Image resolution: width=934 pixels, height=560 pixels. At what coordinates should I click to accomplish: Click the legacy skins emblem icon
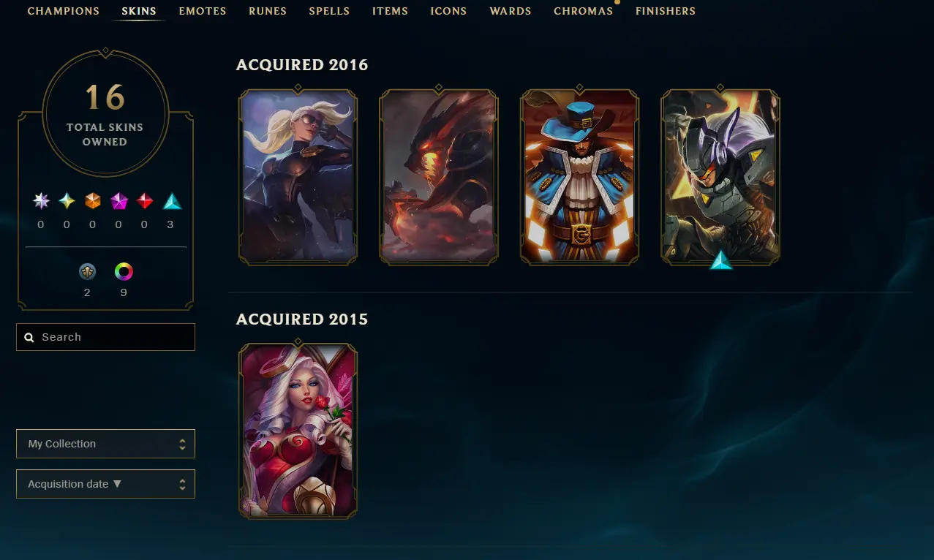click(x=87, y=272)
